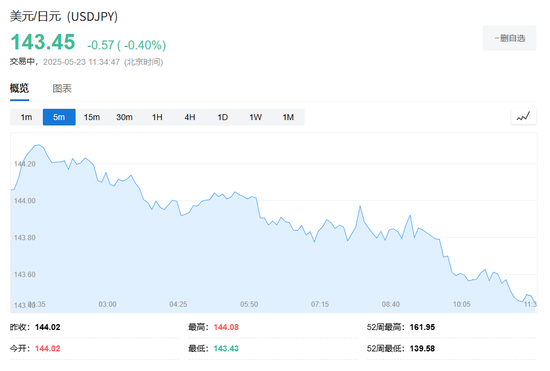Select the 1W timeframe

[x=255, y=117]
